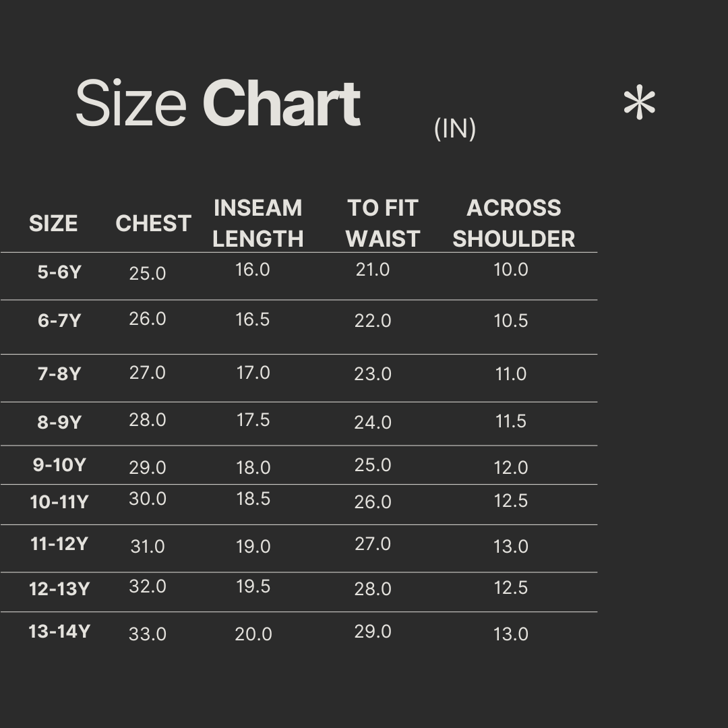Click the waist value 24.0

point(373,423)
